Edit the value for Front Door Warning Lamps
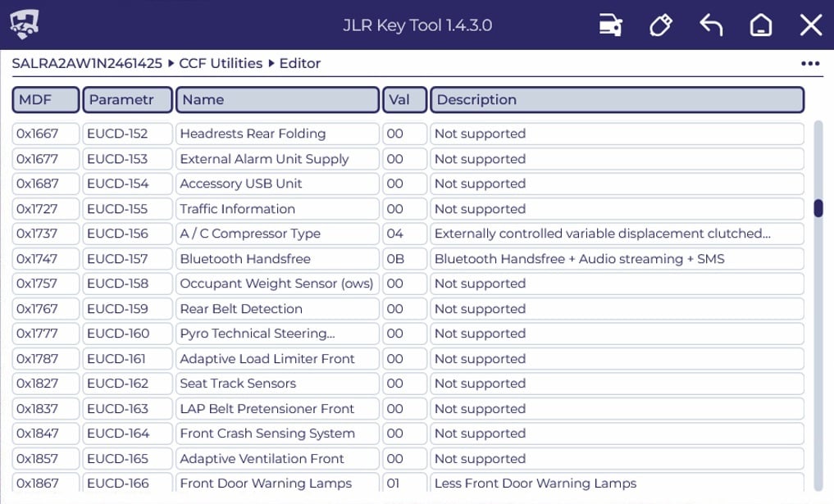The width and height of the screenshot is (834, 504). [x=403, y=484]
